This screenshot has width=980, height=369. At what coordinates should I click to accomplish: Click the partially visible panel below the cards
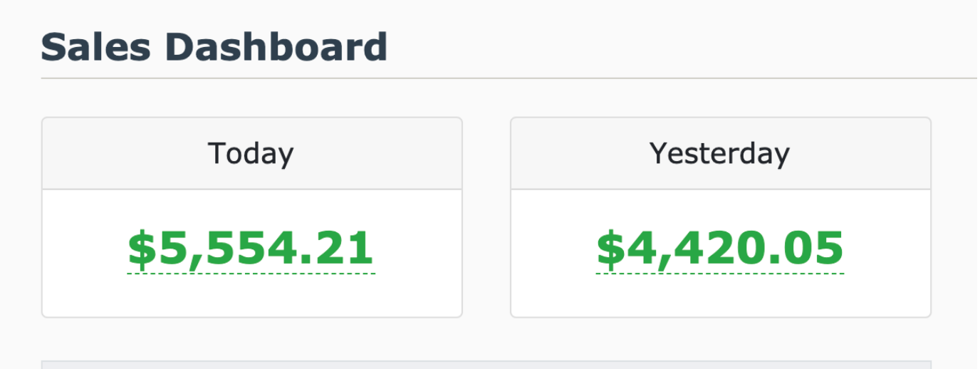click(484, 365)
